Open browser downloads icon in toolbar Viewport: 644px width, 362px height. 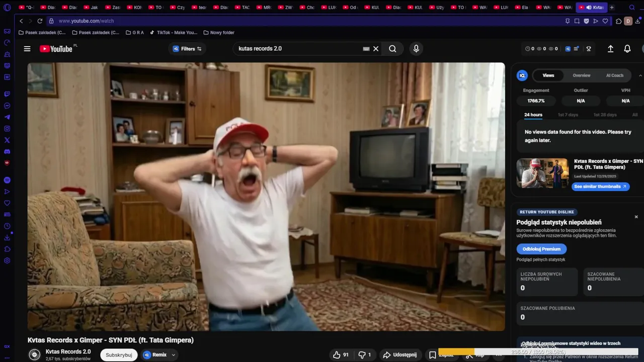pyautogui.click(x=639, y=21)
